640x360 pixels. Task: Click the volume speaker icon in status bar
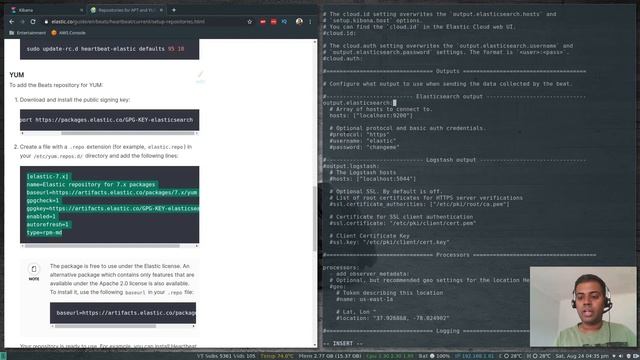(x=621, y=356)
